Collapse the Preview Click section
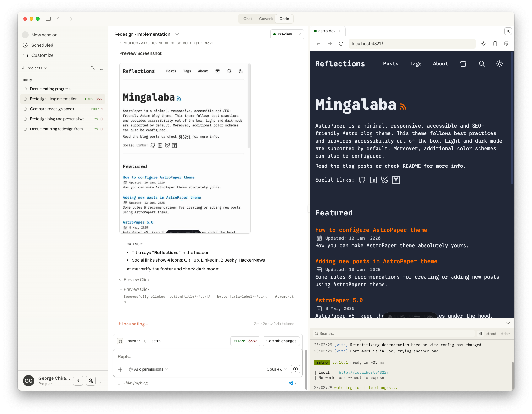Image resolution: width=532 pixels, height=414 pixels. (120, 279)
